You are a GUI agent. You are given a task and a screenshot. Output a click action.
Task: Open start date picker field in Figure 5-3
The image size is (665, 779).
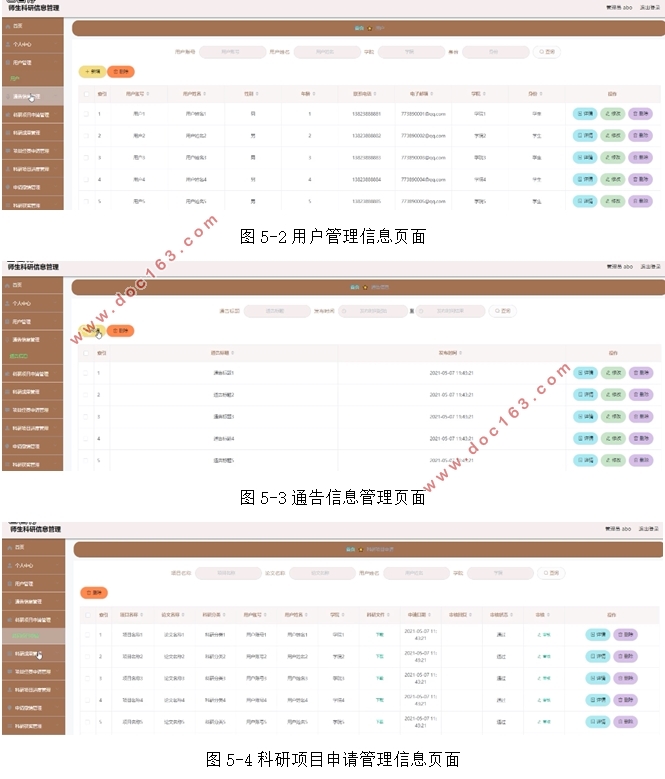tap(372, 311)
